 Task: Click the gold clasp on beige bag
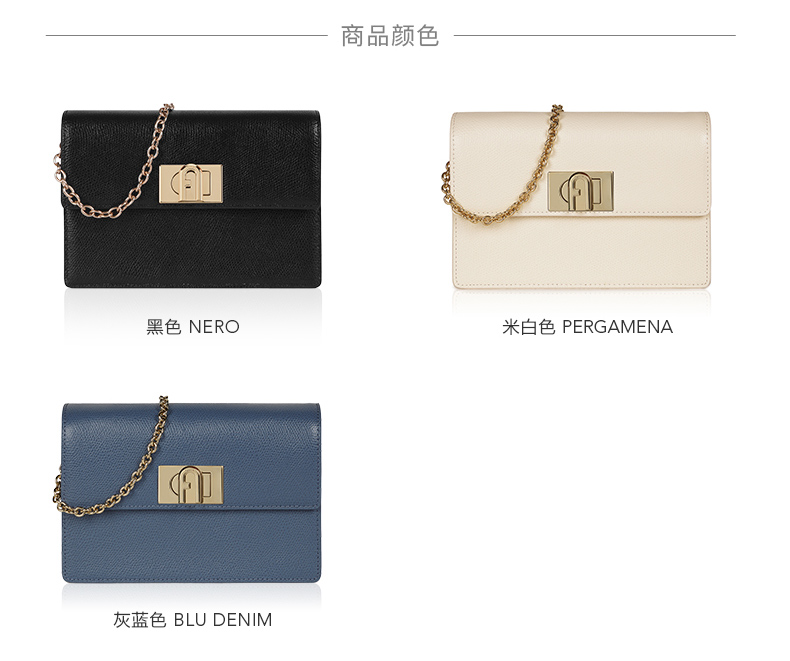pyautogui.click(x=581, y=191)
